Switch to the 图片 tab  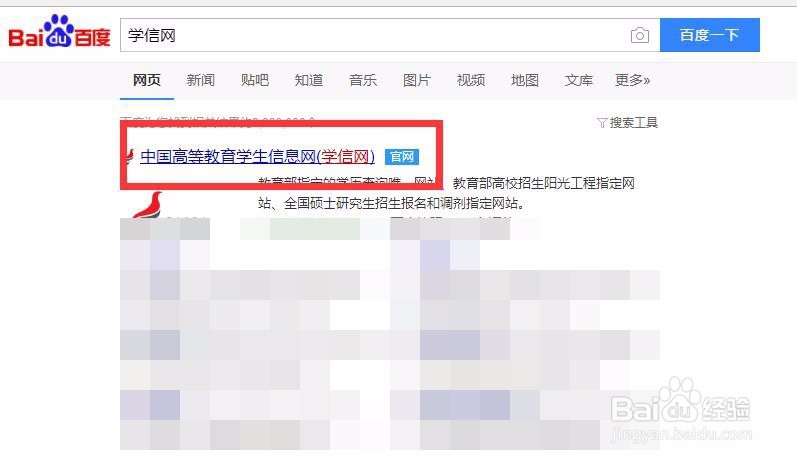click(x=417, y=80)
